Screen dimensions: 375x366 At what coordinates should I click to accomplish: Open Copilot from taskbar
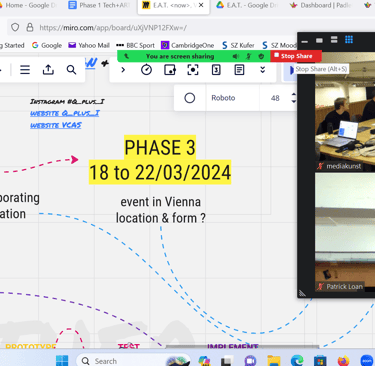click(x=204, y=361)
